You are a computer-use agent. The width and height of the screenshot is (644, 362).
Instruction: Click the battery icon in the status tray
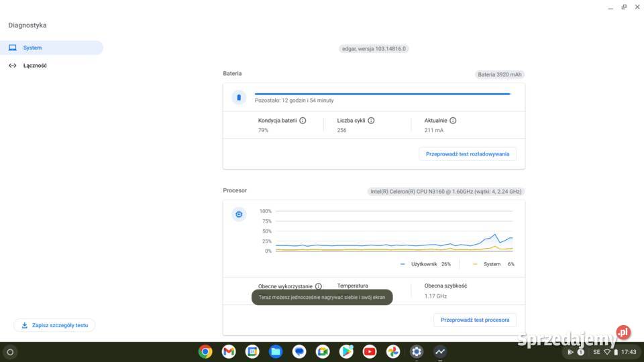(616, 352)
